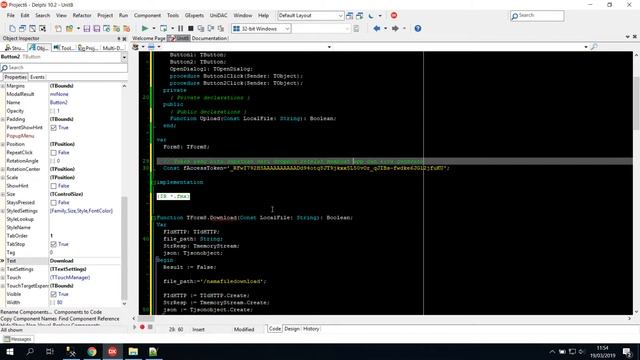This screenshot has width=640, height=360.
Task: Open the Welcome Page tab
Action: [x=149, y=38]
